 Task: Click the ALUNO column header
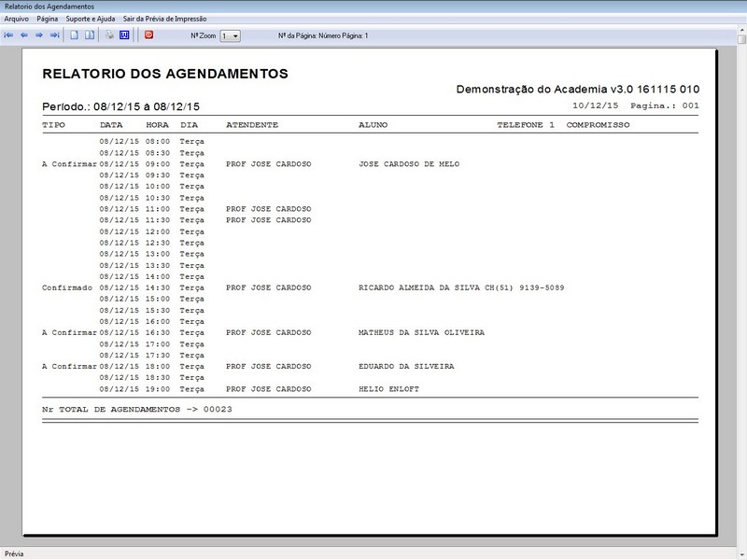coord(373,125)
